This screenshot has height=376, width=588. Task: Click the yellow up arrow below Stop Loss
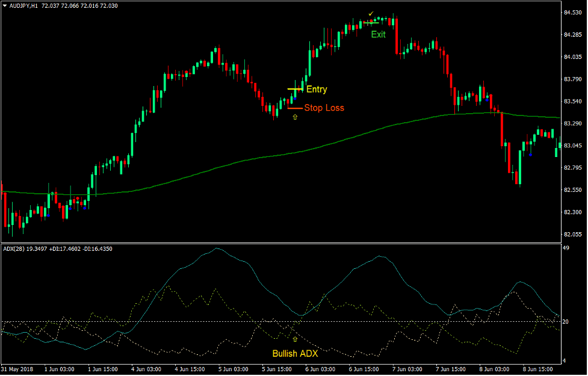[x=295, y=117]
